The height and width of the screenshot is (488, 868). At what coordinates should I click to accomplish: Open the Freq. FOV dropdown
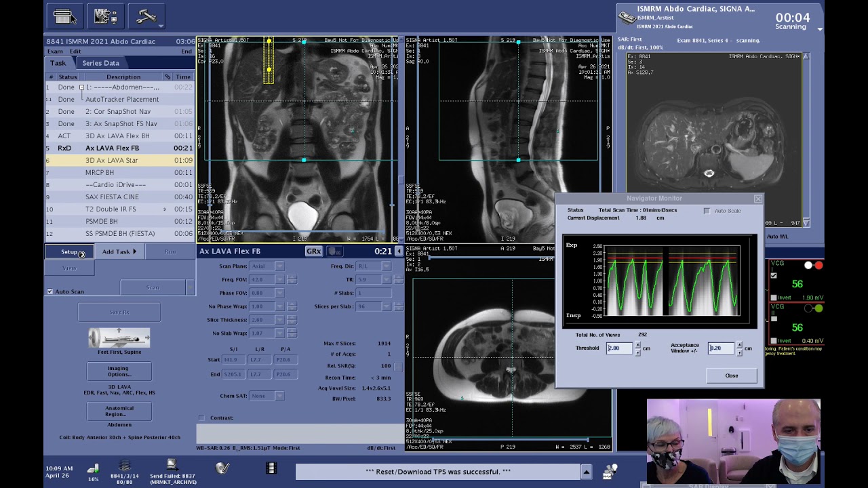[279, 279]
